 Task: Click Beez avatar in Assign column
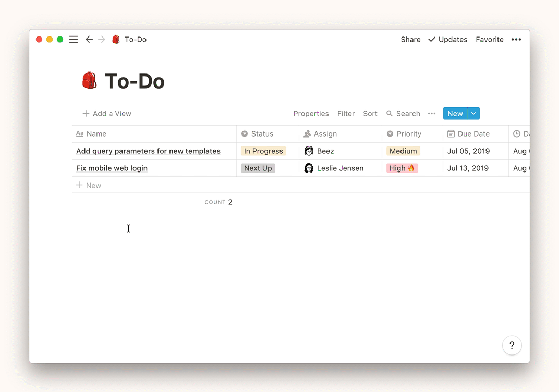pos(309,151)
